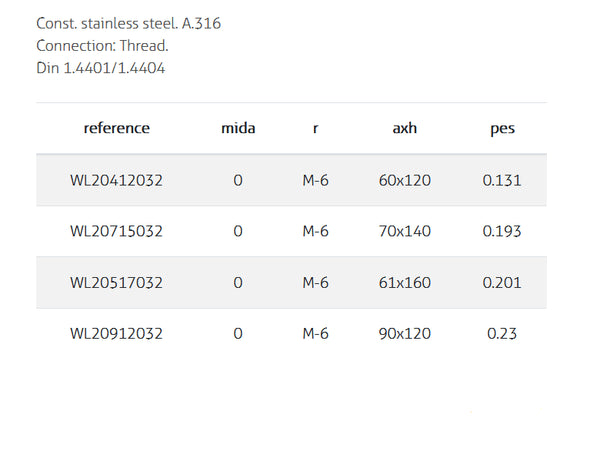The height and width of the screenshot is (468, 600).
Task: Select the r column header
Action: click(316, 128)
